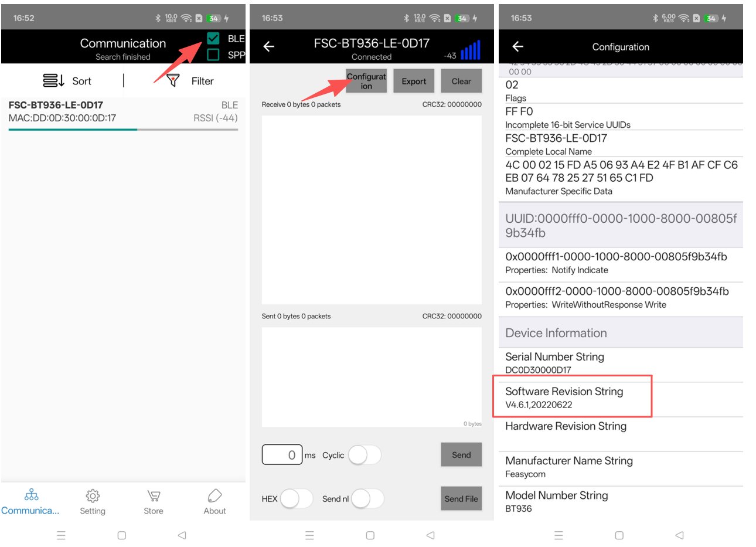Turn on the HEX toggle
Screen dimensions: 756x547
[296, 499]
